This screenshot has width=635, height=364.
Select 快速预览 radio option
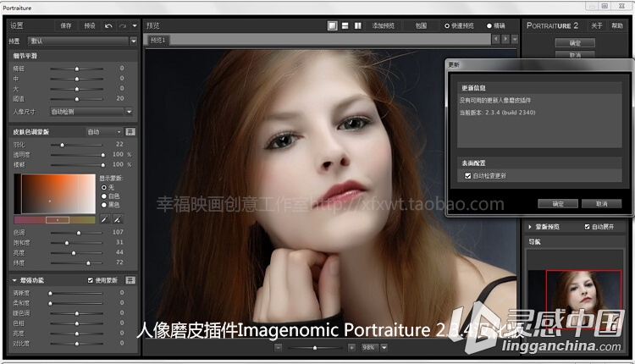[x=447, y=26]
